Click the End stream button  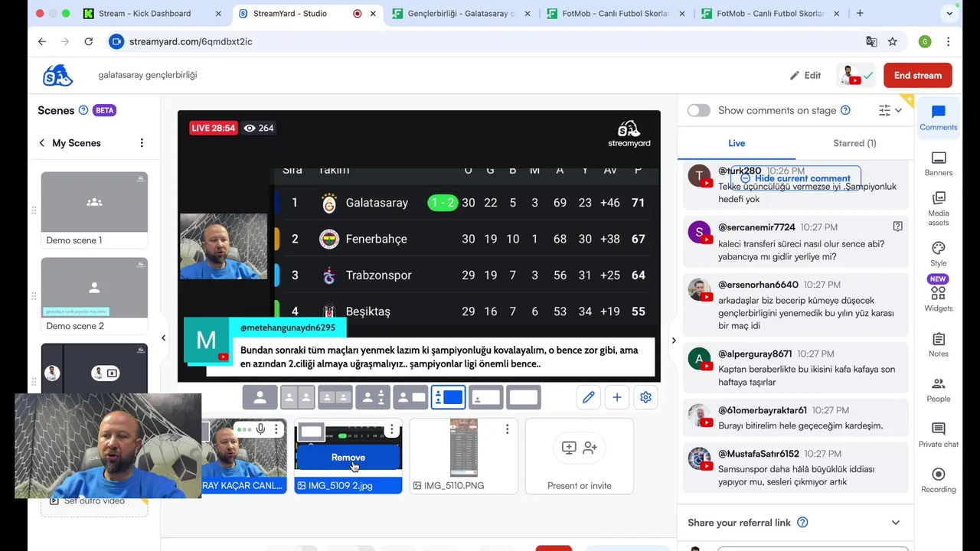[917, 75]
